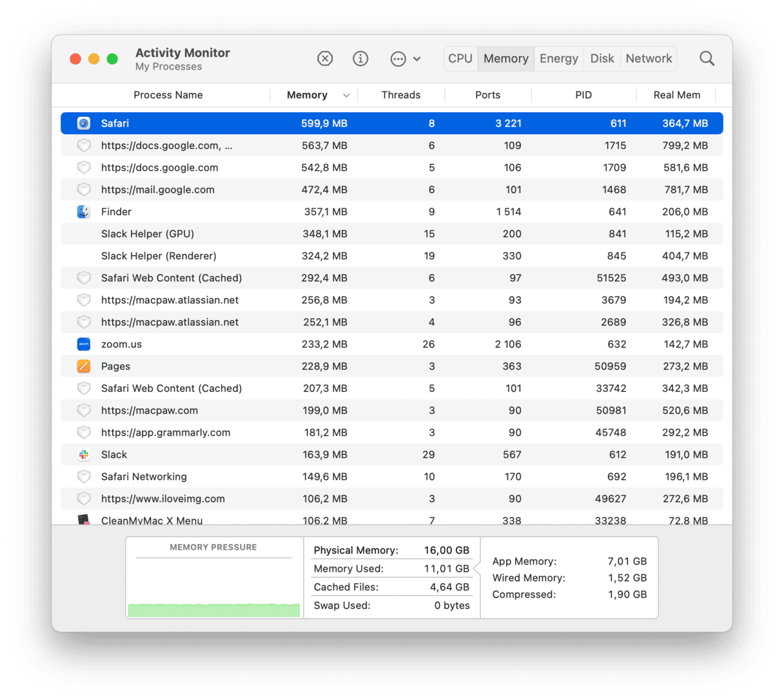Switch to the Energy tab

558,59
